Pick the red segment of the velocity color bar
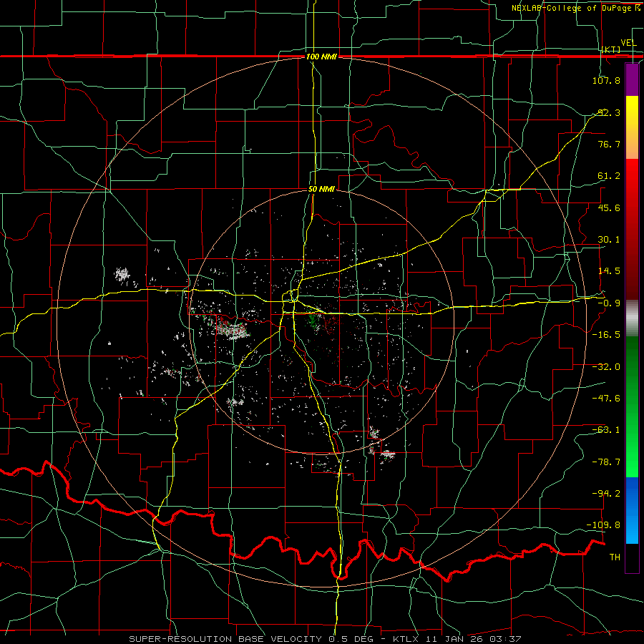This screenshot has height=644, width=644. coord(632,229)
